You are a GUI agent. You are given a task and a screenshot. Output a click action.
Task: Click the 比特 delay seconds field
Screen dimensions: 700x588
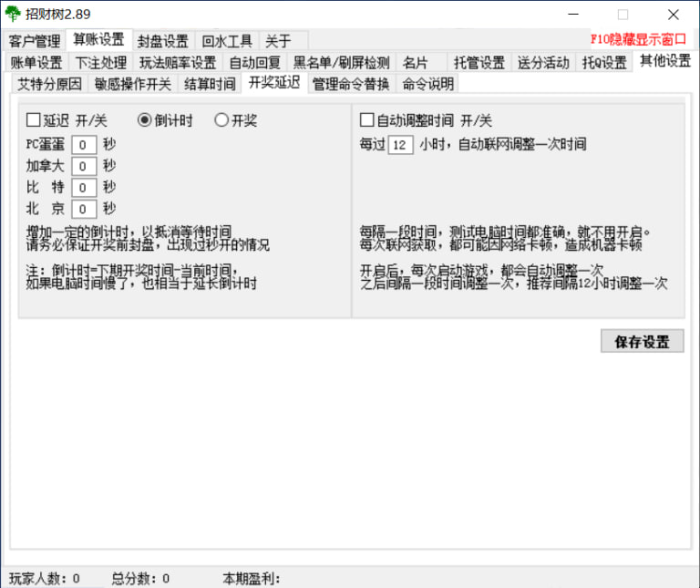click(84, 187)
